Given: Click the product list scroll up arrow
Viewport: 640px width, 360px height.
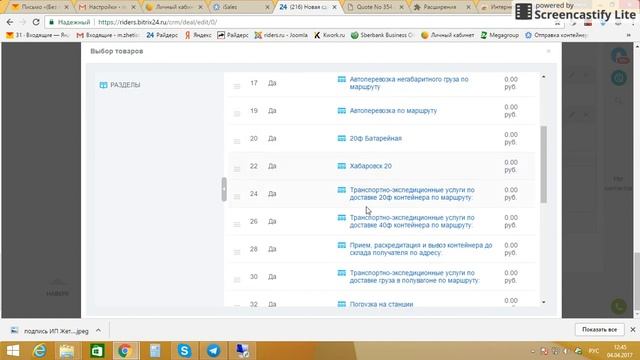Looking at the screenshot, I should click(543, 77).
